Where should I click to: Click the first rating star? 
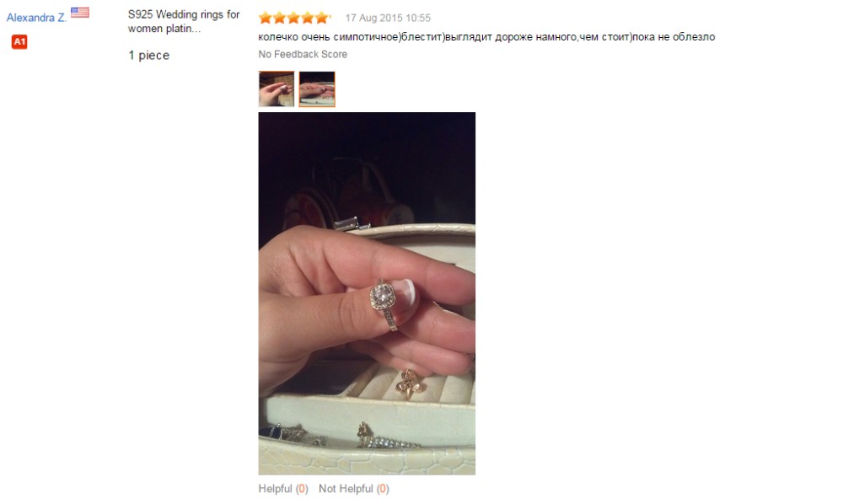[x=265, y=19]
